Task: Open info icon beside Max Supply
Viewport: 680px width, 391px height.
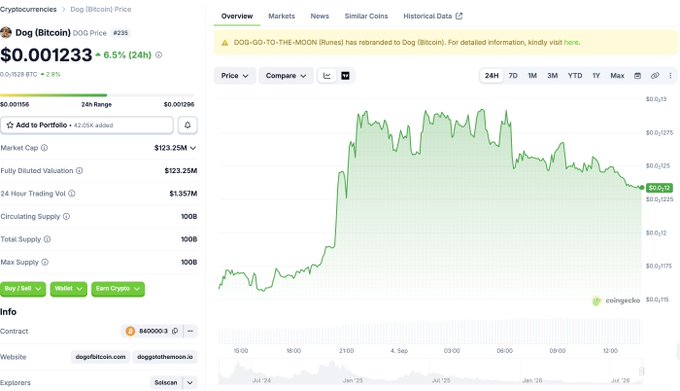Action: [x=45, y=262]
